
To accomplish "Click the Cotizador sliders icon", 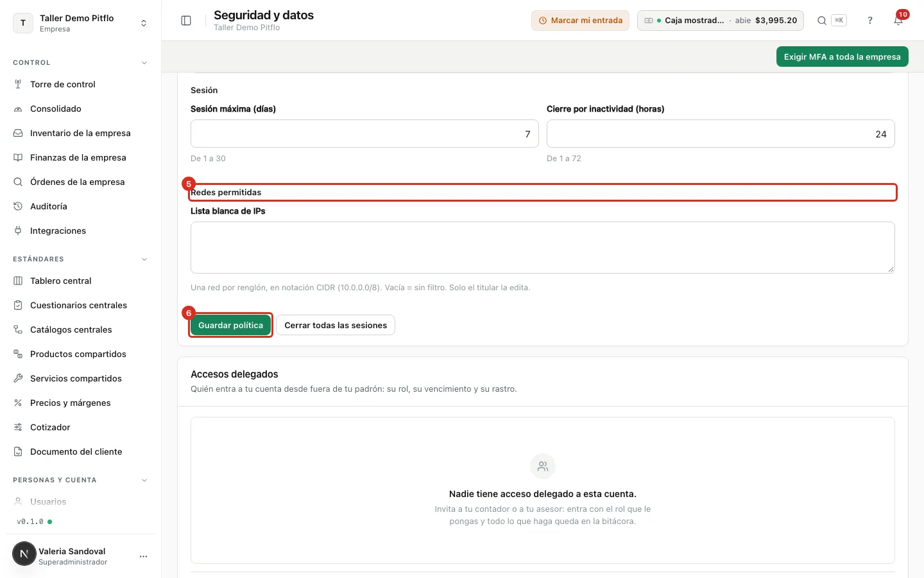I will 18,427.
